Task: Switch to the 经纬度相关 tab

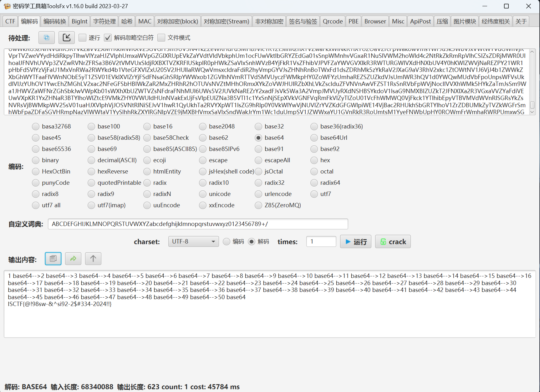Action: pos(496,21)
